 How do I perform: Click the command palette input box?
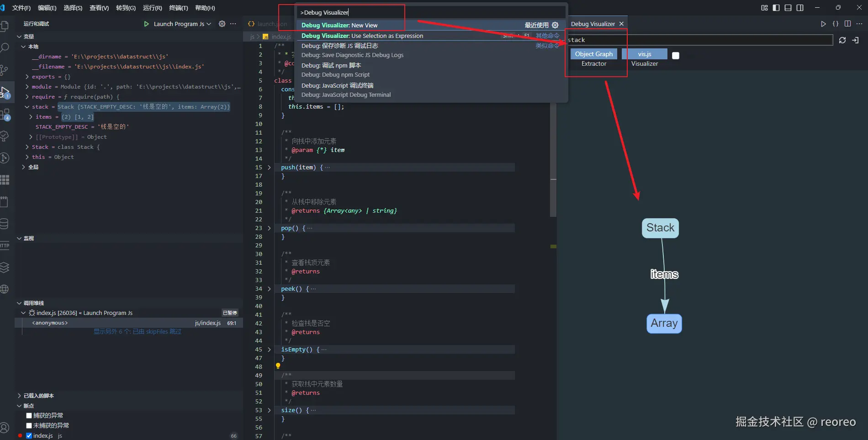pyautogui.click(x=431, y=12)
